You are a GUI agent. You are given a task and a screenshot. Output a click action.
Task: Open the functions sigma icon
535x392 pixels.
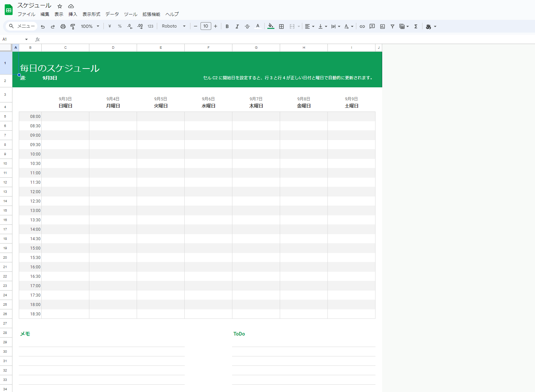click(416, 27)
